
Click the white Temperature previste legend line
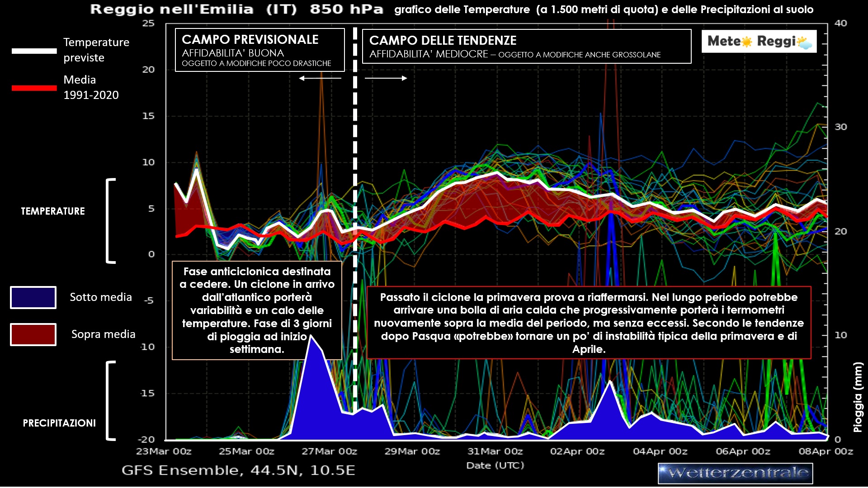coord(34,51)
